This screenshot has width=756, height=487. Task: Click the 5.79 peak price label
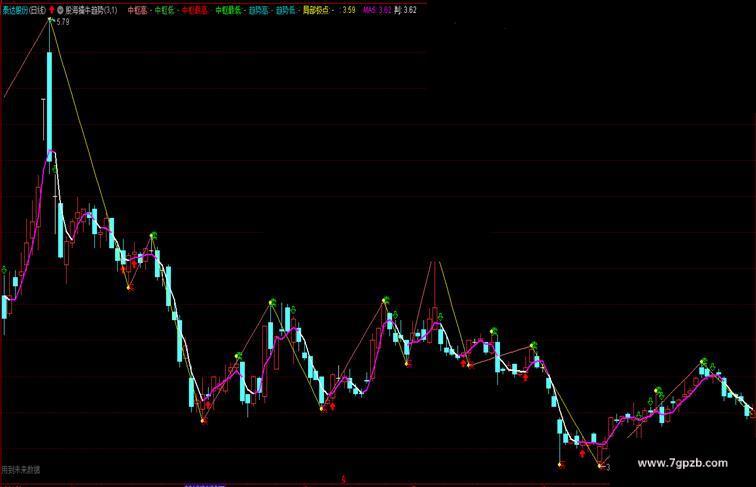point(63,22)
